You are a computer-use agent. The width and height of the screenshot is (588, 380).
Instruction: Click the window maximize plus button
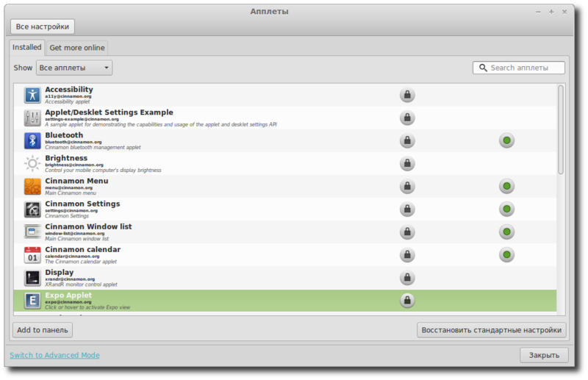[x=551, y=12]
